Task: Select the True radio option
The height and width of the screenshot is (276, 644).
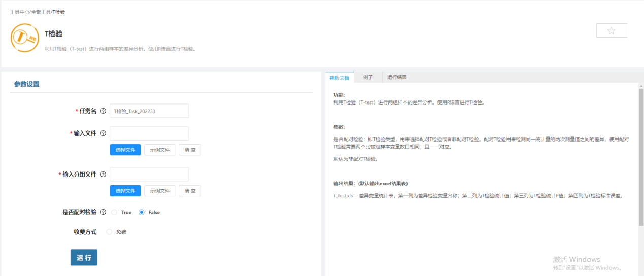Action: click(x=114, y=212)
